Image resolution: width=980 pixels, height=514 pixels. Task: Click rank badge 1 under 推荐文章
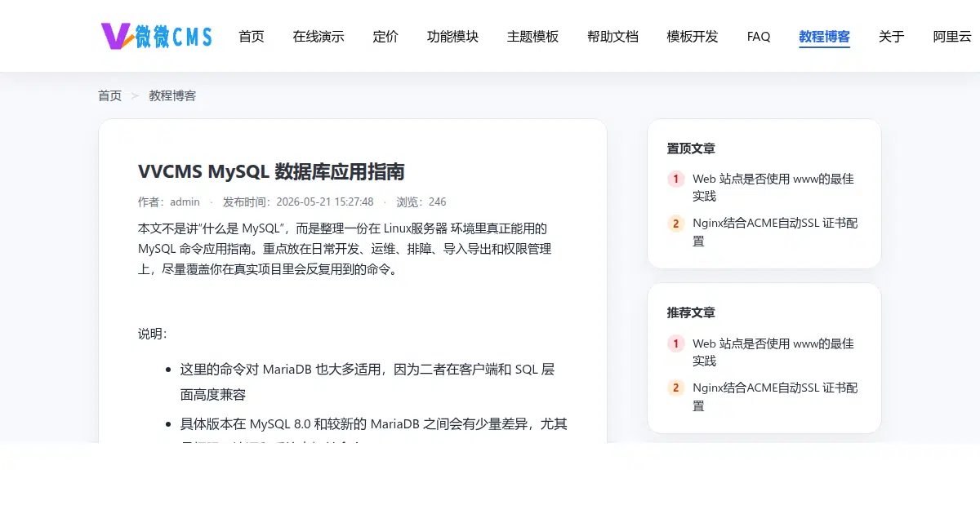tap(676, 343)
